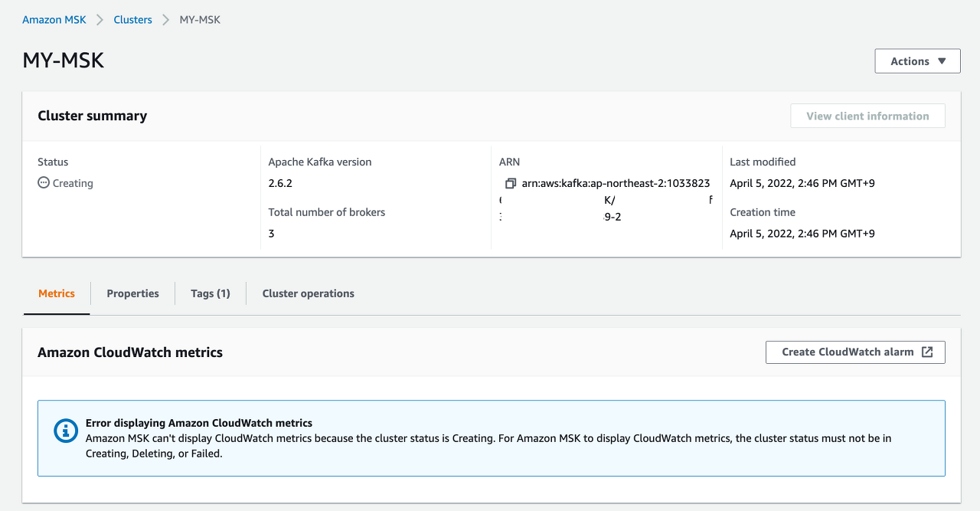Open the Cluster operations tab
The width and height of the screenshot is (980, 511).
[309, 293]
